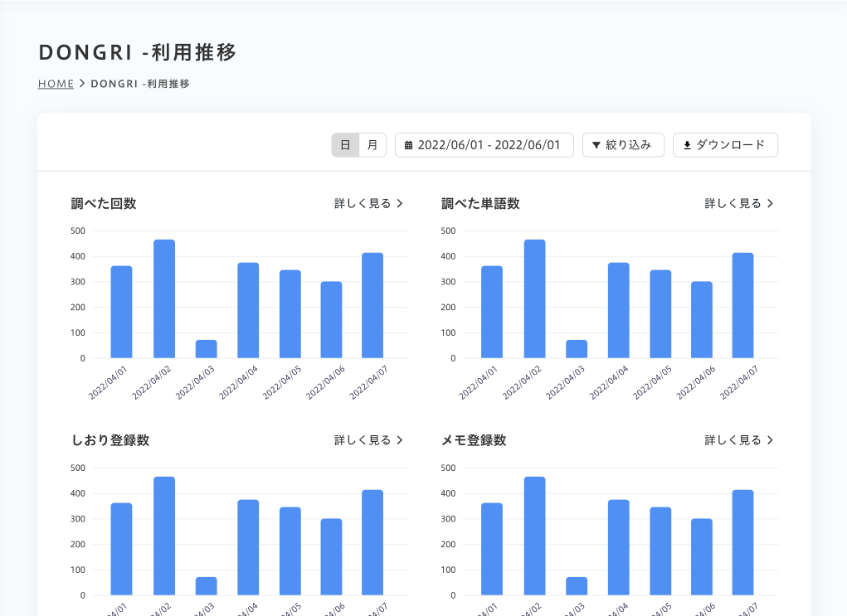847x616 pixels.
Task: Click the HOME breadcrumb link
Action: [56, 84]
